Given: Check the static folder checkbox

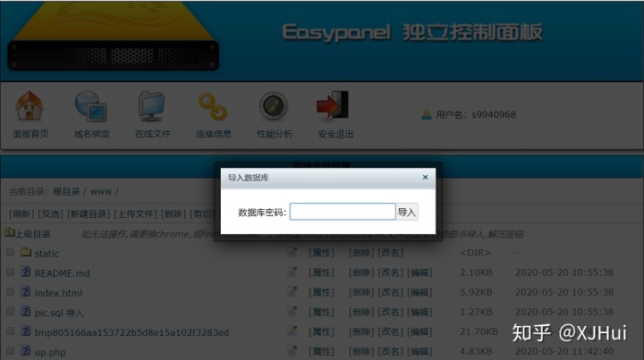Looking at the screenshot, I should [x=10, y=252].
